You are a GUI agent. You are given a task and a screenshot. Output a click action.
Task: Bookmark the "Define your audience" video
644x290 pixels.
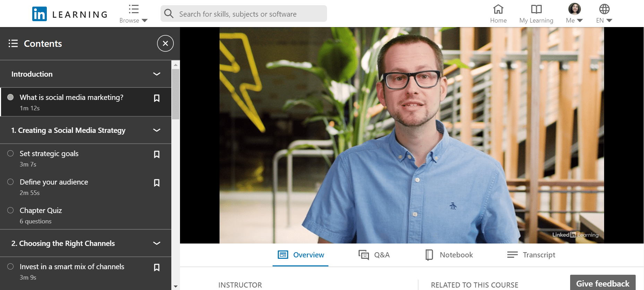point(157,183)
